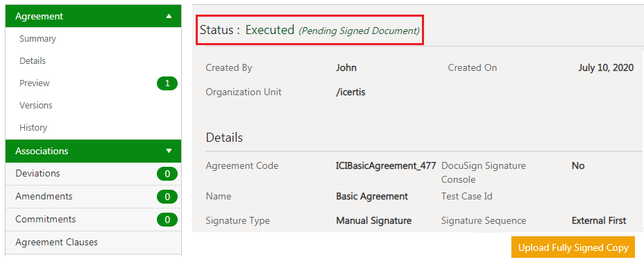
Task: Click the Executed status text
Action: coord(270,30)
